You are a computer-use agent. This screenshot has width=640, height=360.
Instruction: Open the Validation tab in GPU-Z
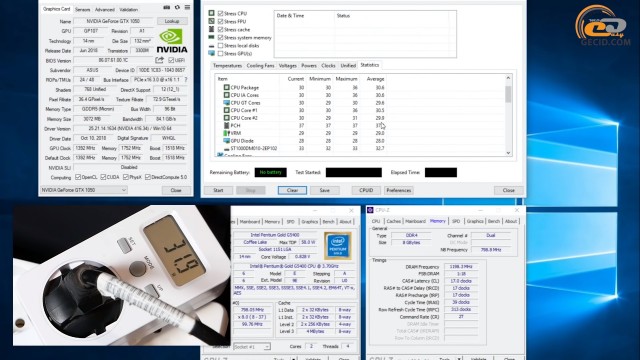[129, 9]
